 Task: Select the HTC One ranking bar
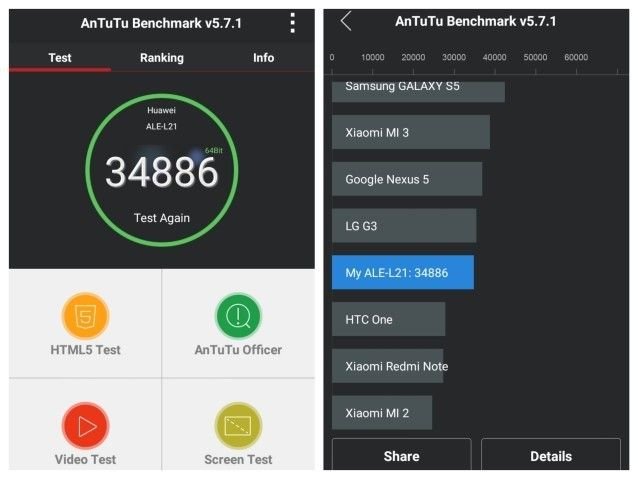coord(389,319)
